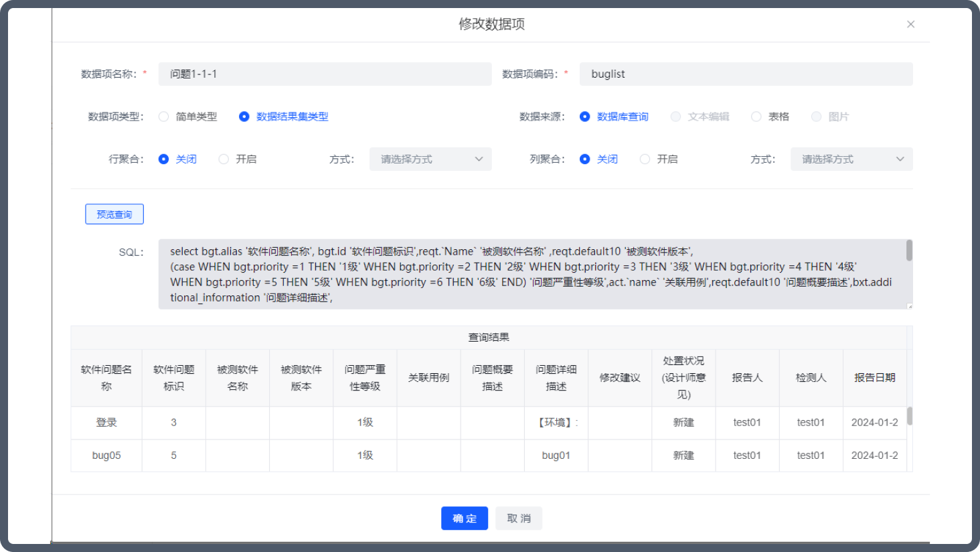Click inside the SQL text area
Image resolution: width=980 pixels, height=552 pixels.
(x=532, y=274)
